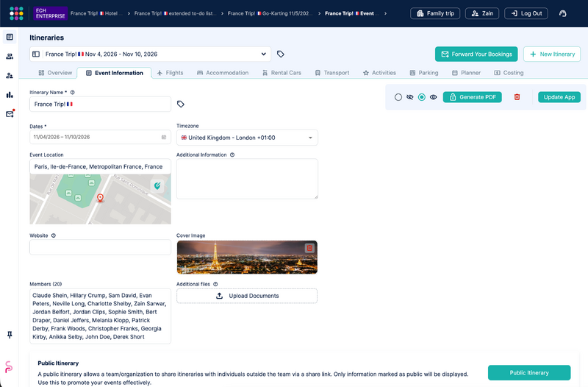Open the France Trip itinerary selector dropdown
This screenshot has height=387, width=588.
151,54
